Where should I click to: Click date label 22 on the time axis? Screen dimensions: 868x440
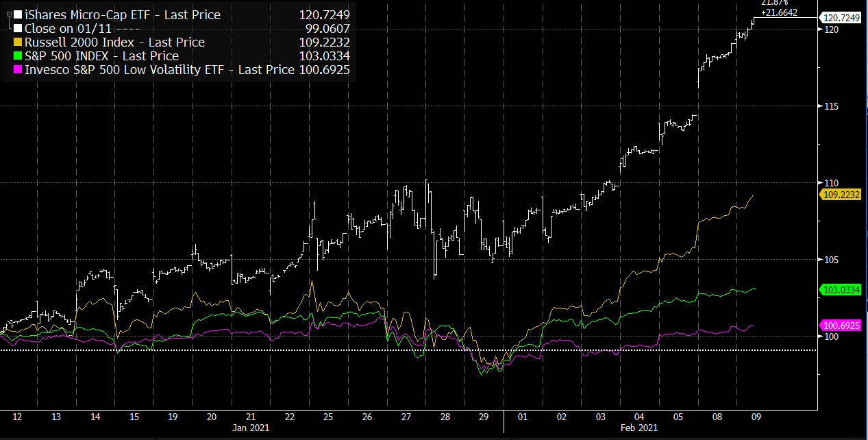(x=289, y=416)
